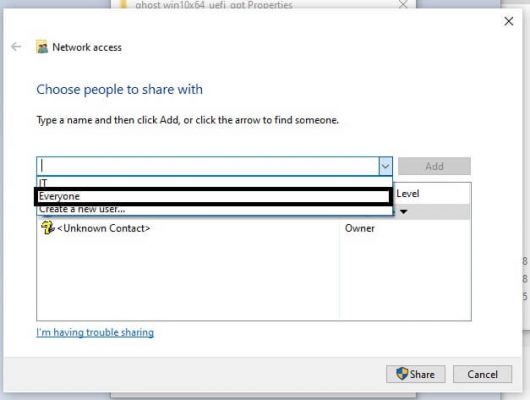Click inside the name input field
The image size is (530, 400).
(208, 166)
